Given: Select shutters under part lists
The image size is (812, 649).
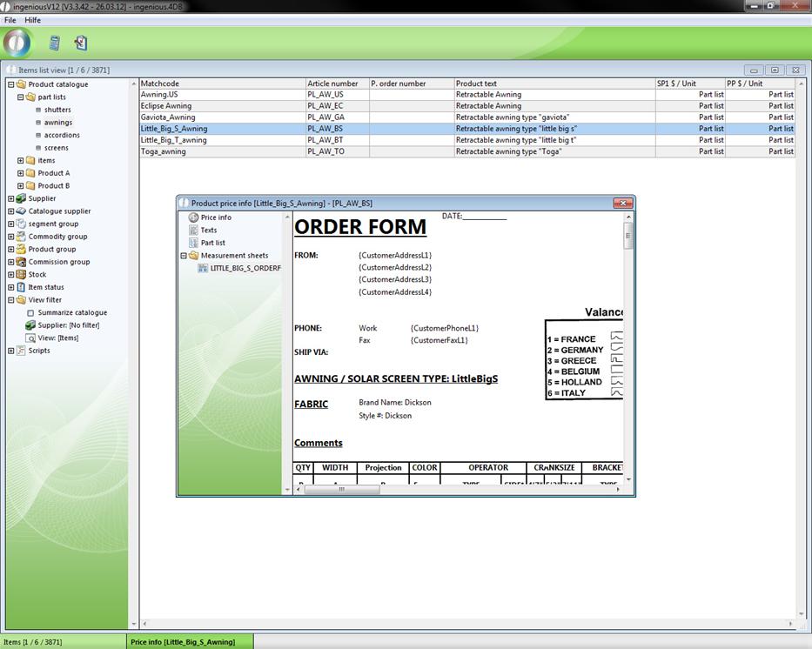Looking at the screenshot, I should [57, 110].
